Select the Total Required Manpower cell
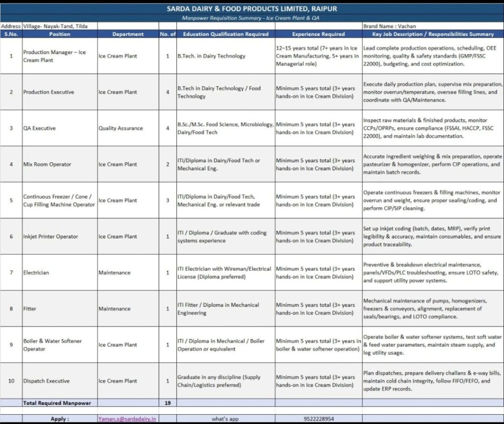 (60, 403)
